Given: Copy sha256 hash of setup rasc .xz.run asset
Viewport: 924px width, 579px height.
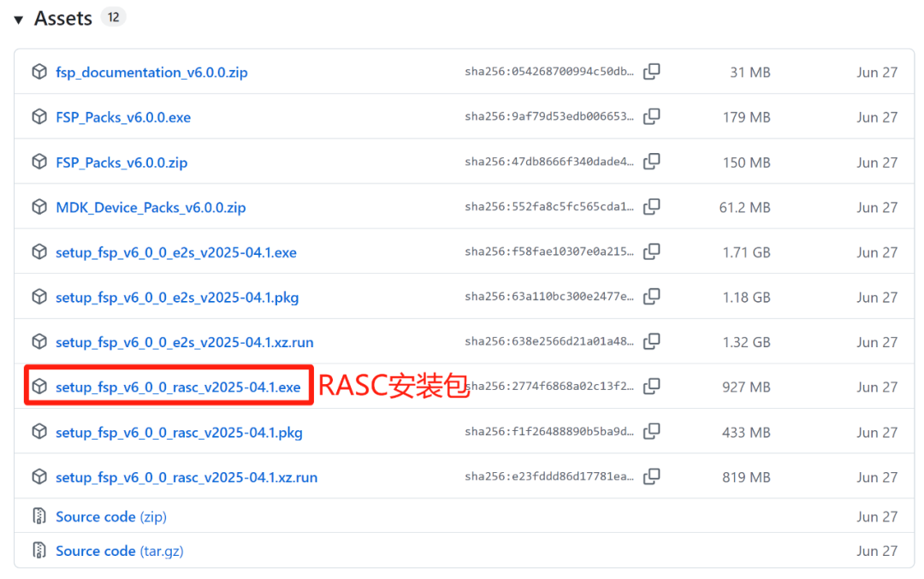Looking at the screenshot, I should coord(652,476).
